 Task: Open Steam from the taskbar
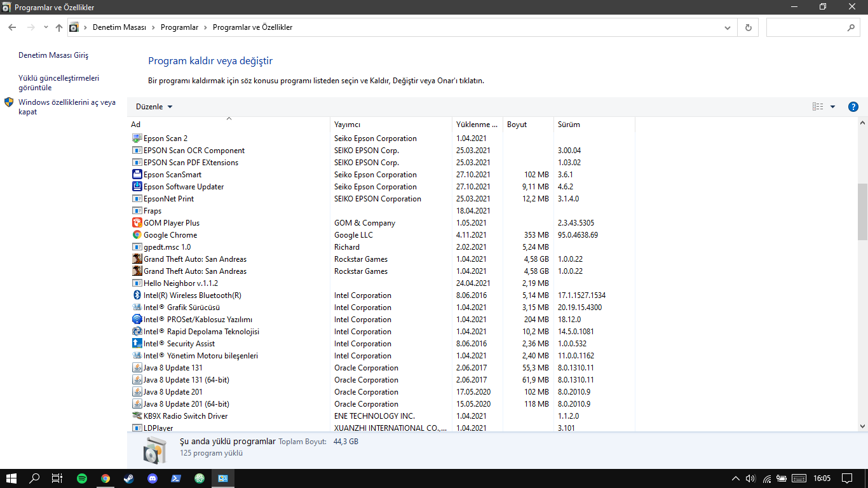(x=129, y=478)
